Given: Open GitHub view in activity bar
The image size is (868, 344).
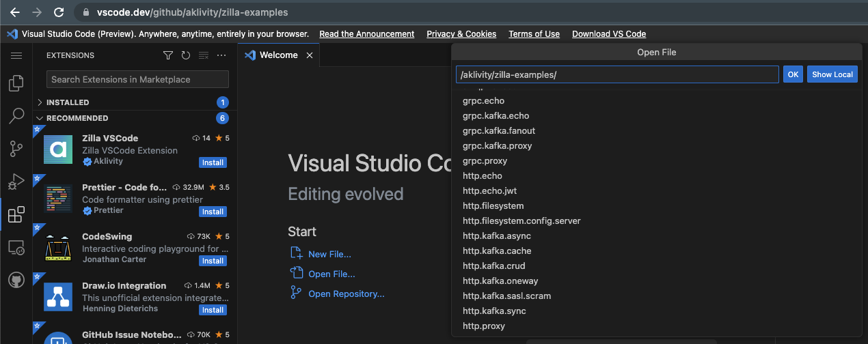Looking at the screenshot, I should (x=16, y=280).
